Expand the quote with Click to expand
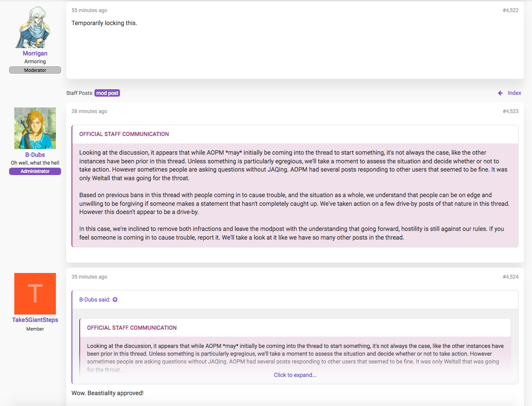 click(x=295, y=375)
